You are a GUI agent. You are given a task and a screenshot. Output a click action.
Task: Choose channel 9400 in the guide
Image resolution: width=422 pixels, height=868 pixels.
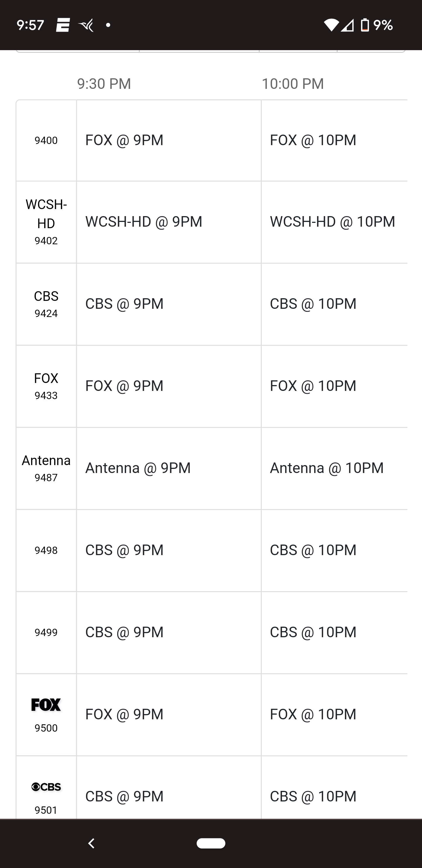tap(46, 140)
